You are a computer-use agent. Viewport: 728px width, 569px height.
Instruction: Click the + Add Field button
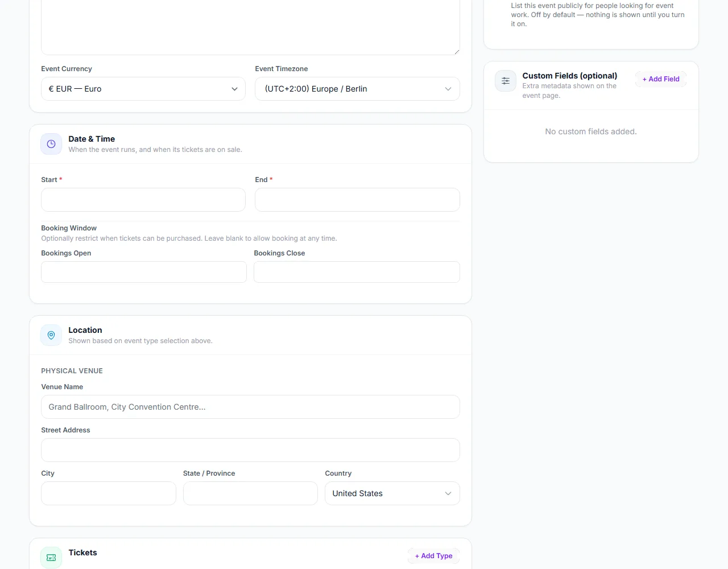click(x=661, y=79)
